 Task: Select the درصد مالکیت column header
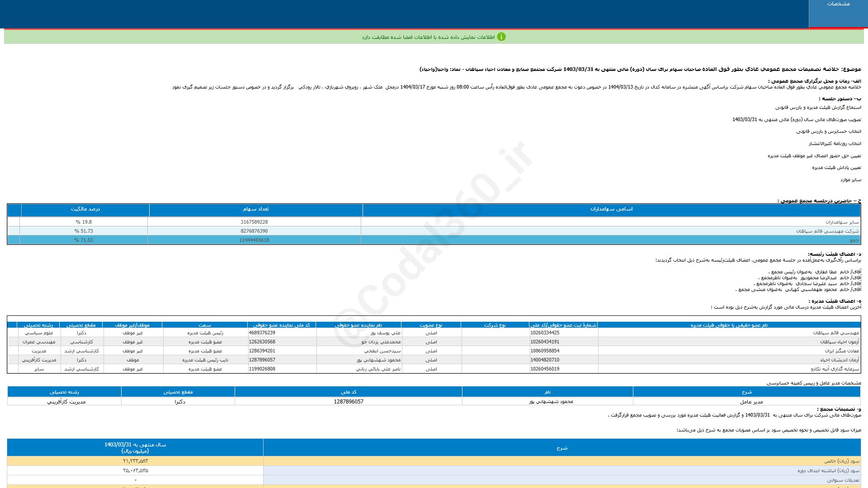click(x=85, y=209)
